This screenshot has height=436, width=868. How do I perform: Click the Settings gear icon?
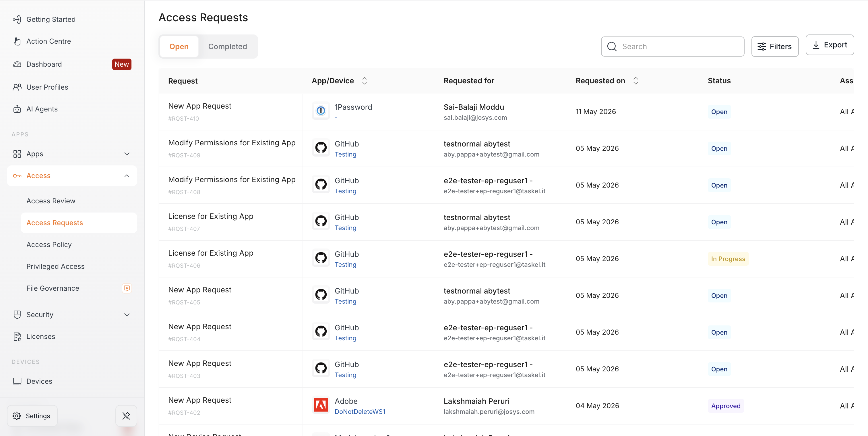click(x=17, y=416)
